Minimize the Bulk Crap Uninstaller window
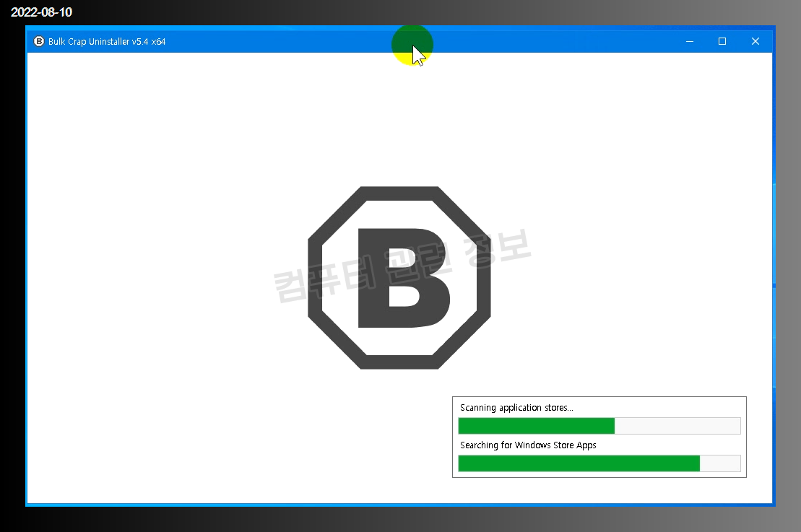This screenshot has width=801, height=532. [x=690, y=41]
